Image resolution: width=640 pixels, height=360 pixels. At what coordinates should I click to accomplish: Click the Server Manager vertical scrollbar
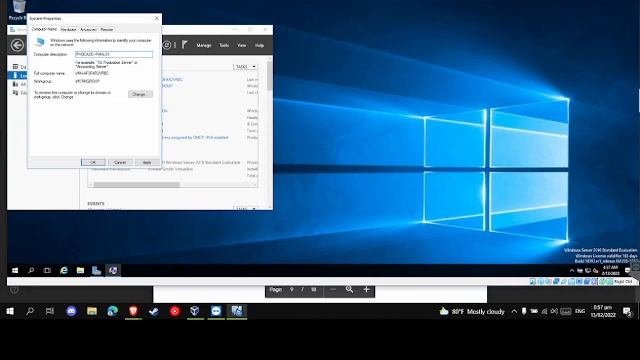[x=269, y=76]
